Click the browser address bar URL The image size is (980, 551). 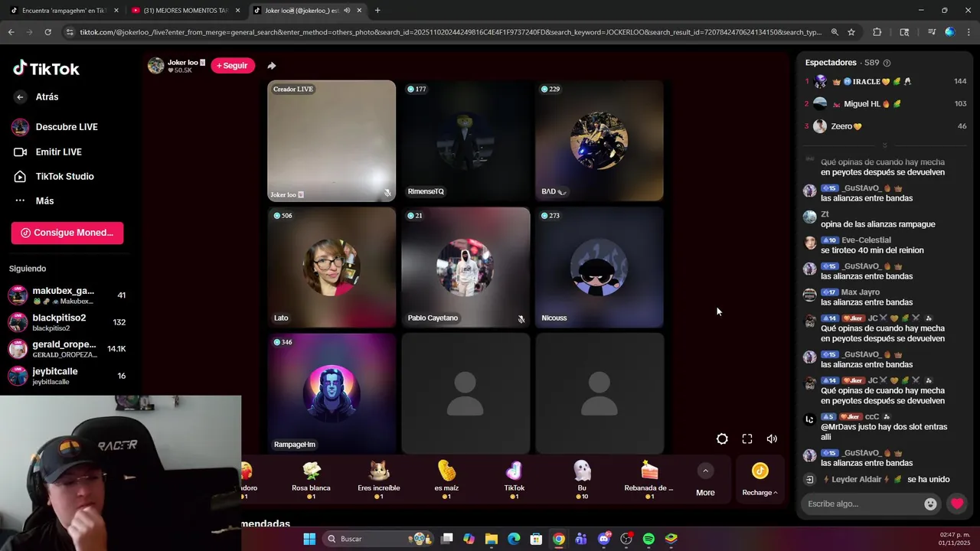pyautogui.click(x=450, y=32)
